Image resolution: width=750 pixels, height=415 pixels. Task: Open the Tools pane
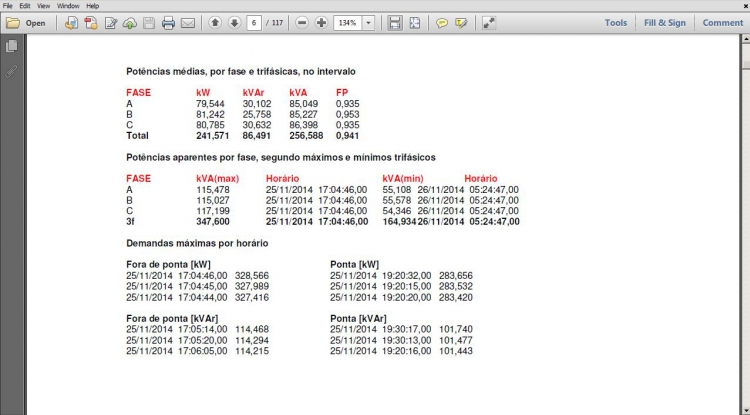(616, 22)
